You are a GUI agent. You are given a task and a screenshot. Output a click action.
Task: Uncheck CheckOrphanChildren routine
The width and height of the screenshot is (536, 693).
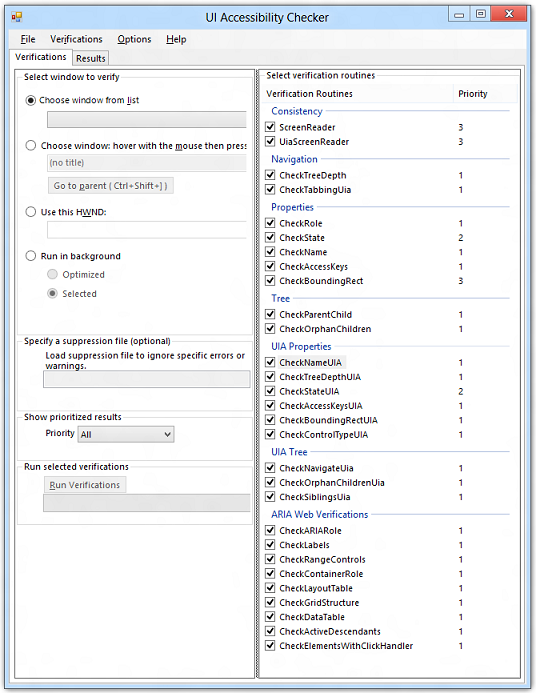pyautogui.click(x=270, y=329)
